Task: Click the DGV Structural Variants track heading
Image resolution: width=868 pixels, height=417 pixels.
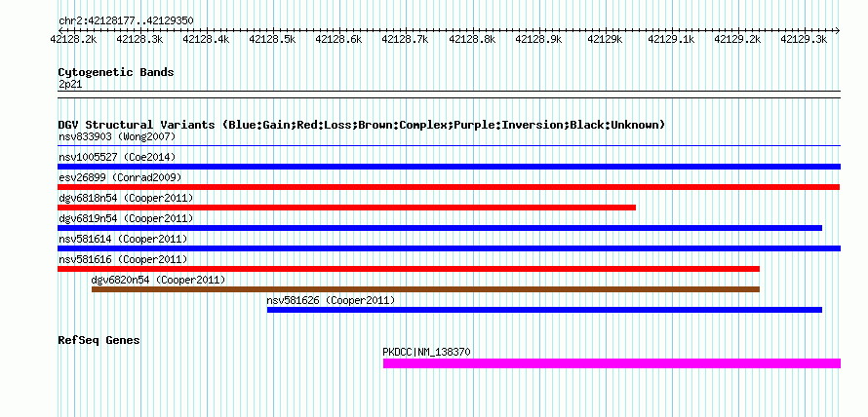Action: [x=362, y=125]
